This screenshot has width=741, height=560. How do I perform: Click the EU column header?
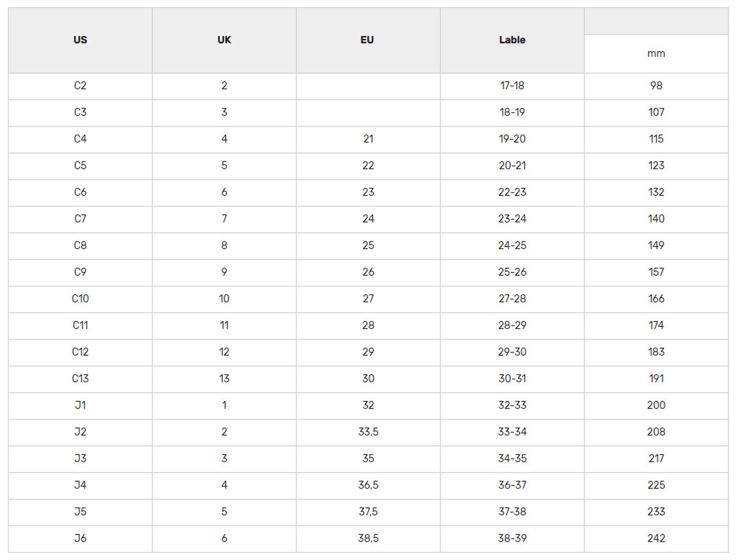coord(368,40)
